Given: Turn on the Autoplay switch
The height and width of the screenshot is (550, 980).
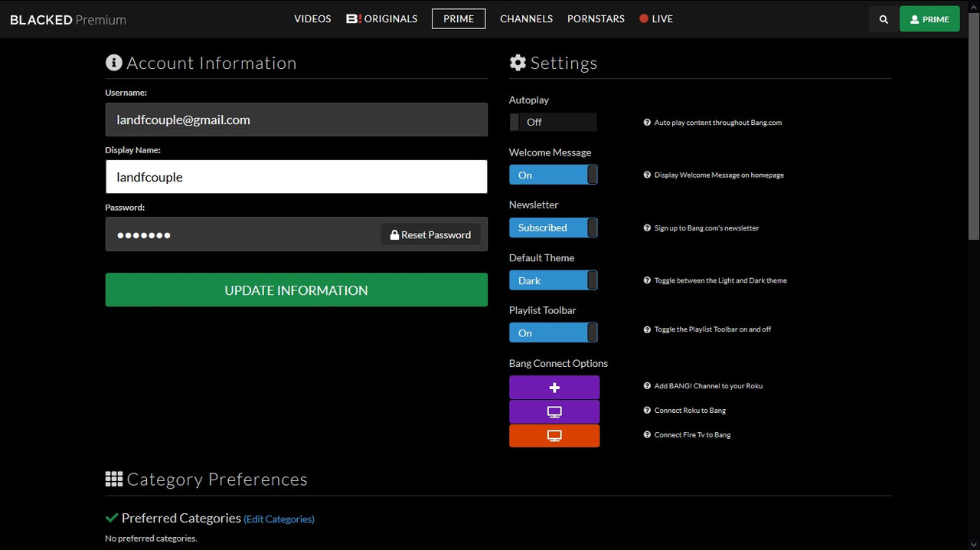Looking at the screenshot, I should click(553, 122).
